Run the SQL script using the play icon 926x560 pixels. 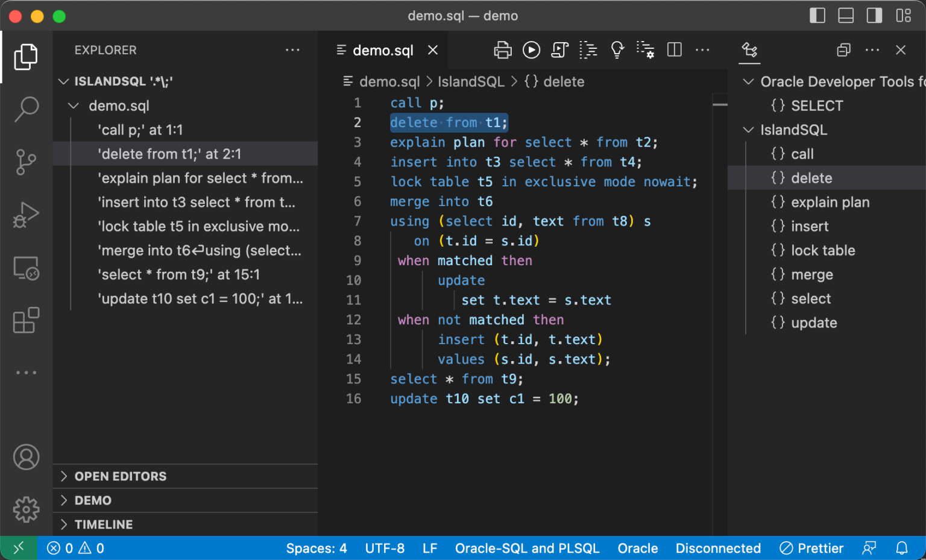click(x=531, y=50)
